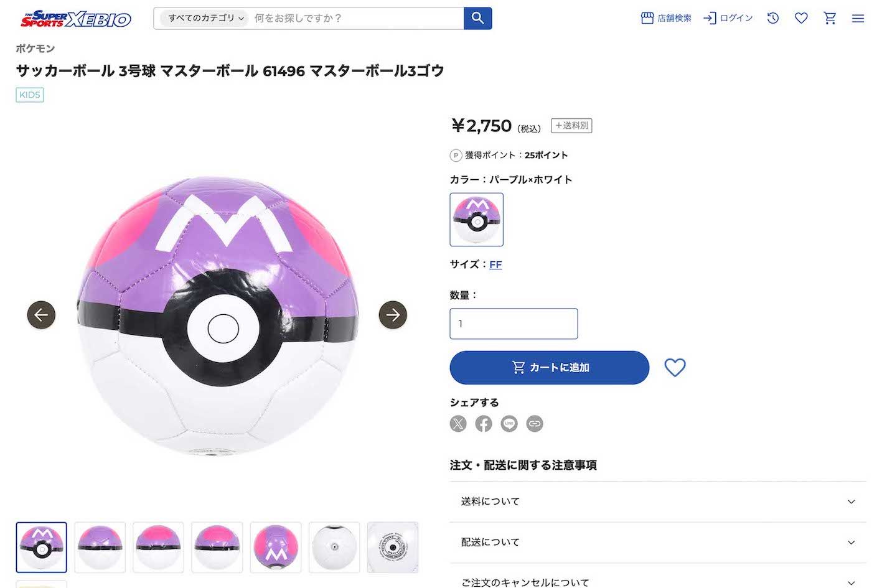Click the browsing history clock icon

tap(772, 19)
